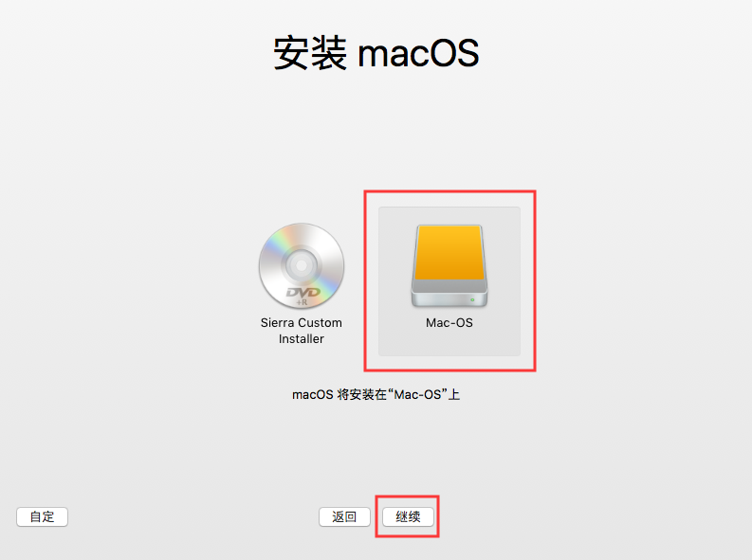Click the orange top face of the drive
The width and height of the screenshot is (752, 560).
tap(449, 252)
